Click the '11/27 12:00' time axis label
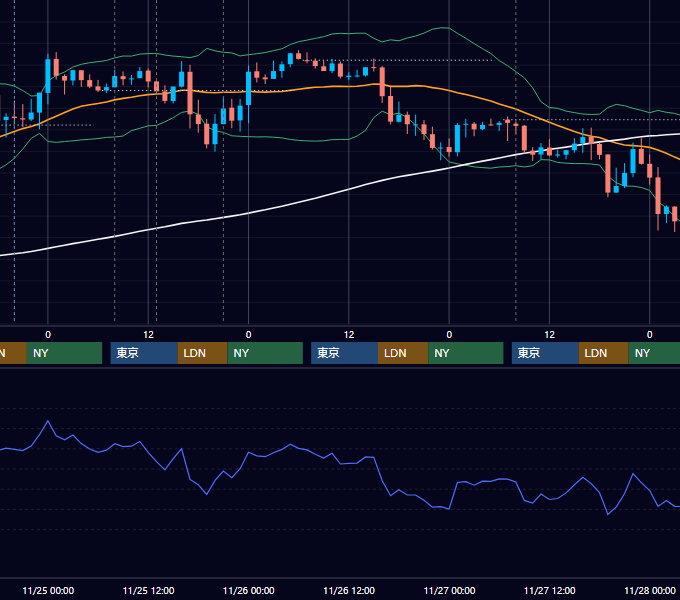The image size is (680, 600). [549, 590]
